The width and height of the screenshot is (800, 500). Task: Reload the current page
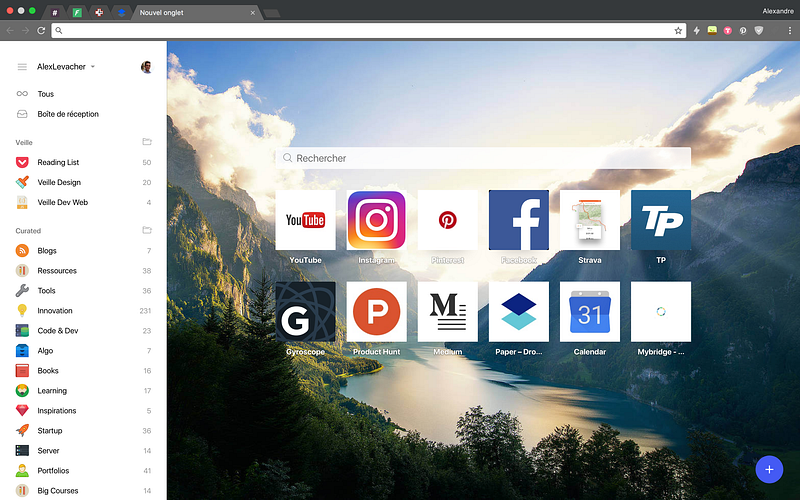click(41, 31)
